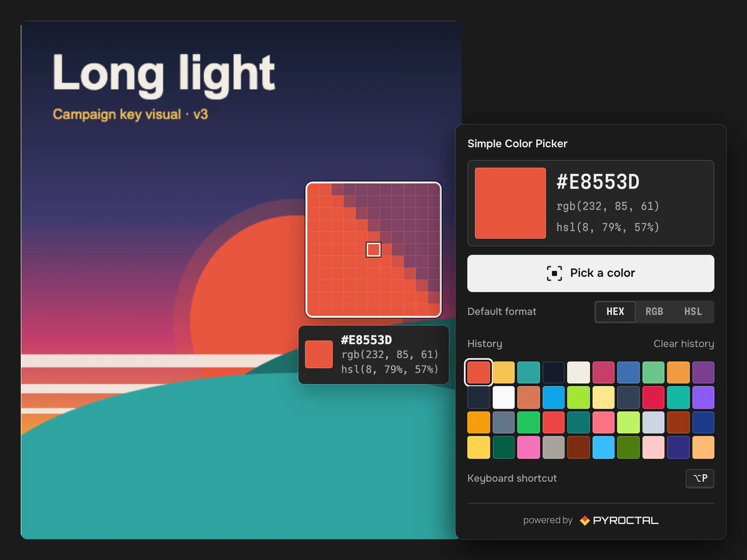Viewport: 747px width, 560px height.
Task: Click the Pick a color button
Action: pos(590,273)
